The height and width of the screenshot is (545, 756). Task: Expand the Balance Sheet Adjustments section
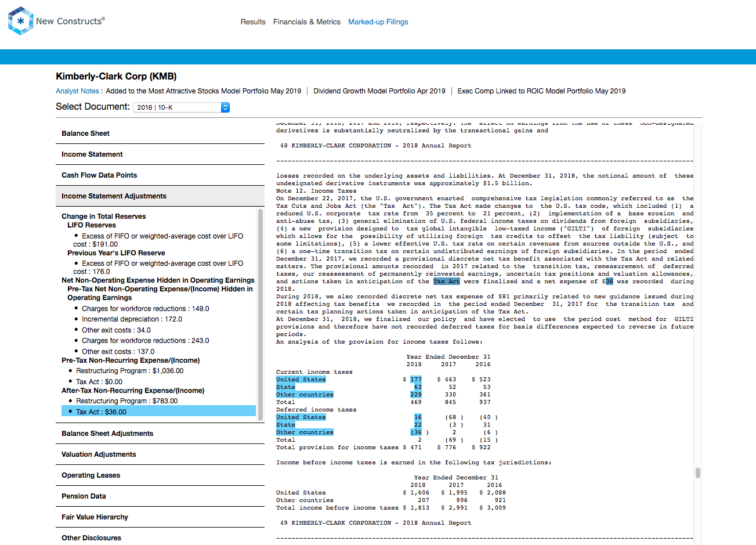160,434
